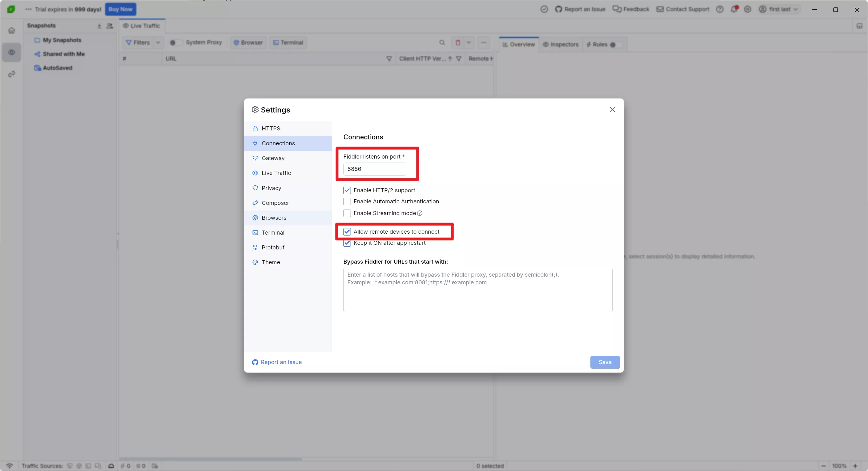868x471 pixels.
Task: Open the Privacy settings section
Action: [x=288, y=188]
